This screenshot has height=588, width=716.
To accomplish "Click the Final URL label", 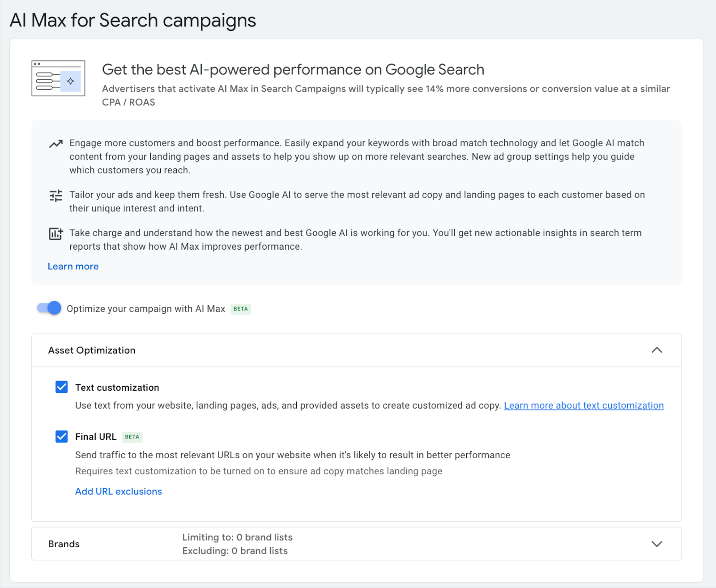I will click(96, 437).
